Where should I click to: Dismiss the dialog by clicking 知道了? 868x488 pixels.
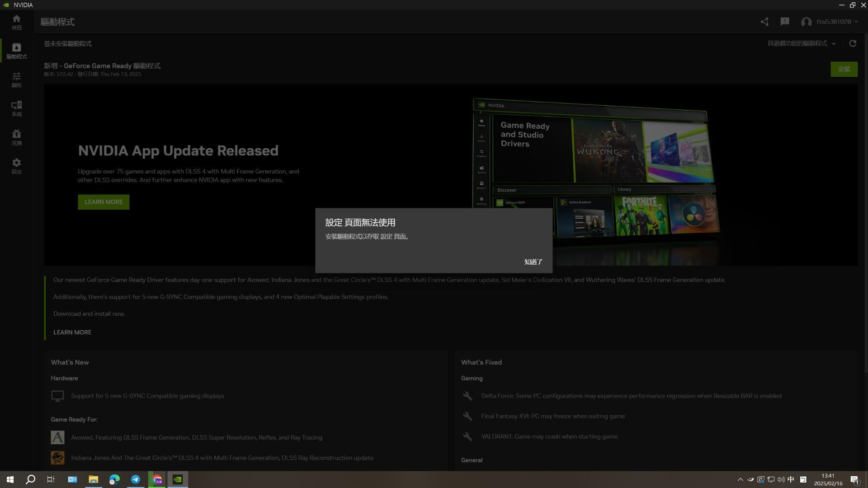[533, 262]
